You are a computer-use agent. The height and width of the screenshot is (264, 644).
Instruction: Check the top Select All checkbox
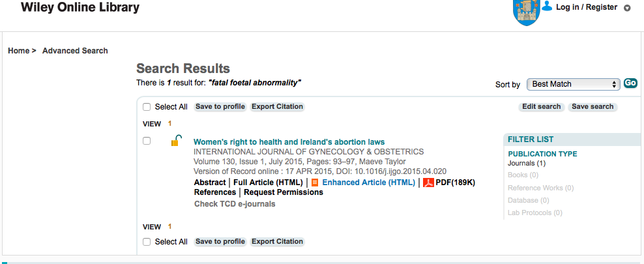(147, 107)
